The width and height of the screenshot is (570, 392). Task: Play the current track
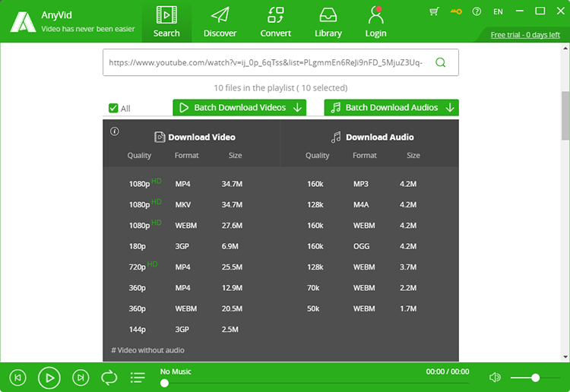click(x=49, y=378)
